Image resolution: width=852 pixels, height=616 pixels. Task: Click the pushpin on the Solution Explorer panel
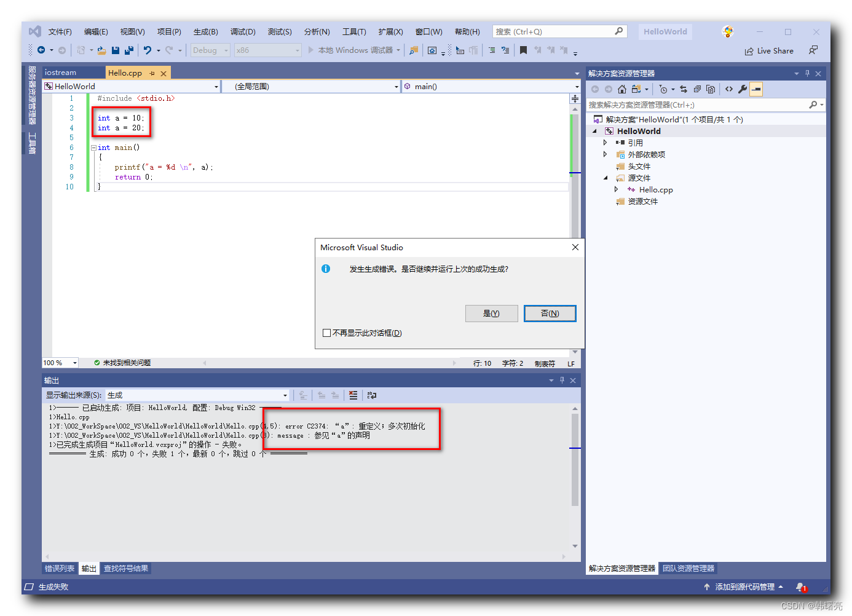point(807,73)
